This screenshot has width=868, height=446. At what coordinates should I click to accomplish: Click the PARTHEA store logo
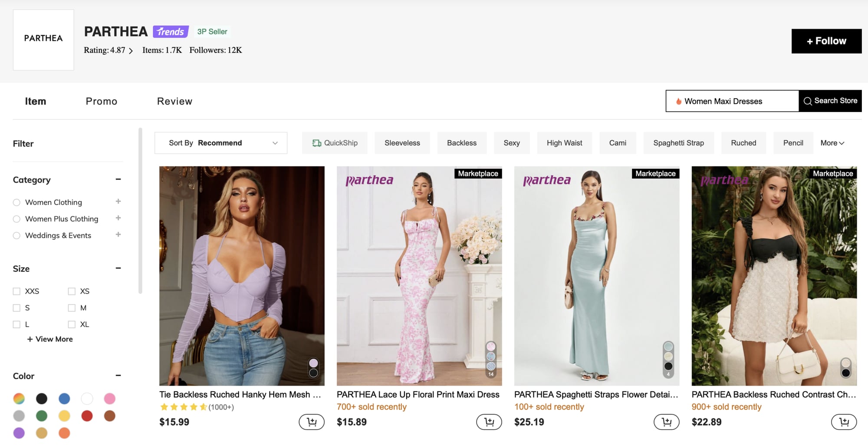pos(43,40)
